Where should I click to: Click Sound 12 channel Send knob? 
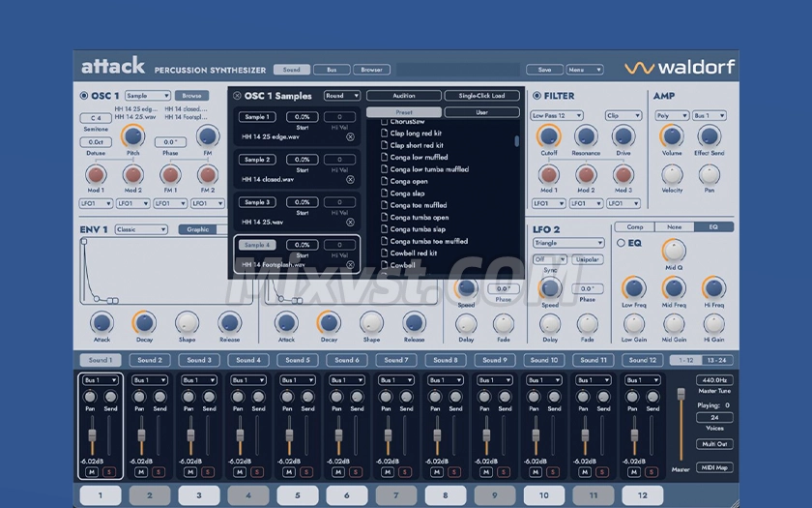point(652,397)
